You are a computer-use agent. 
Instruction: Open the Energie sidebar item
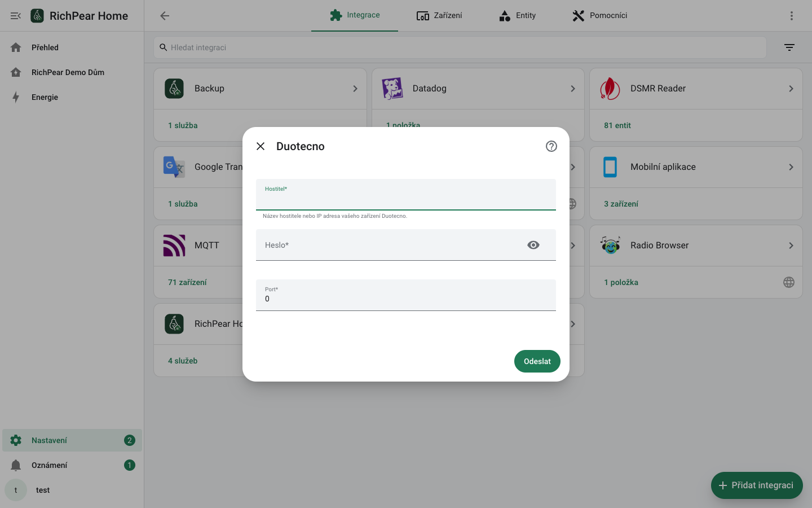tap(72, 97)
